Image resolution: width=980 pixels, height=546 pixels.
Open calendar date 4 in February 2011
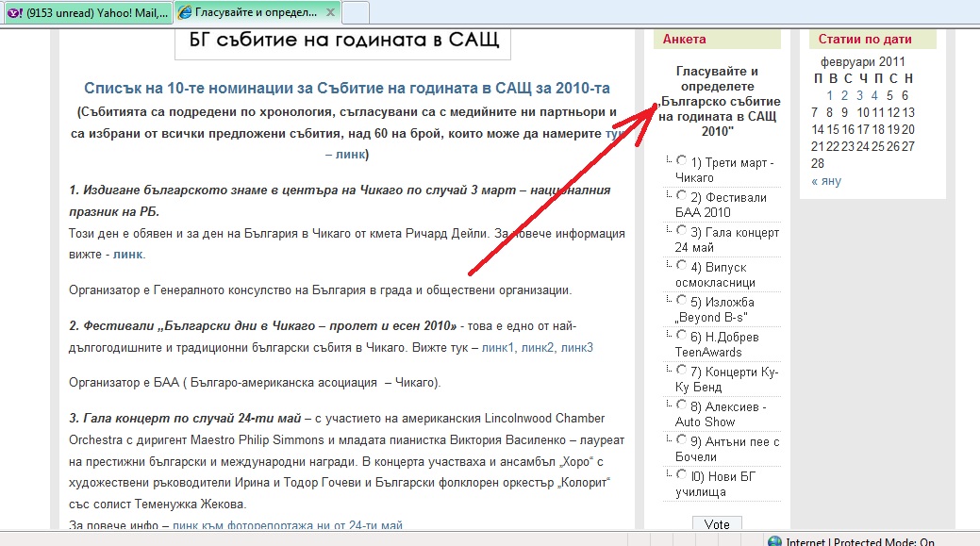tap(874, 95)
